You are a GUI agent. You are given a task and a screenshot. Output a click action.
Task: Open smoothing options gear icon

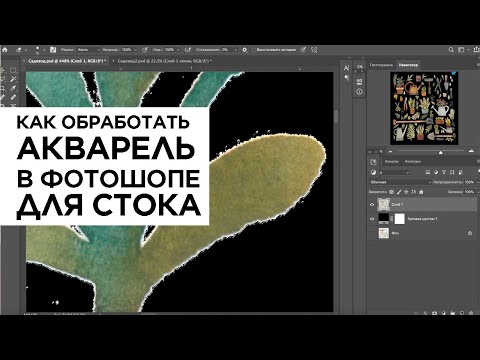tap(245, 50)
